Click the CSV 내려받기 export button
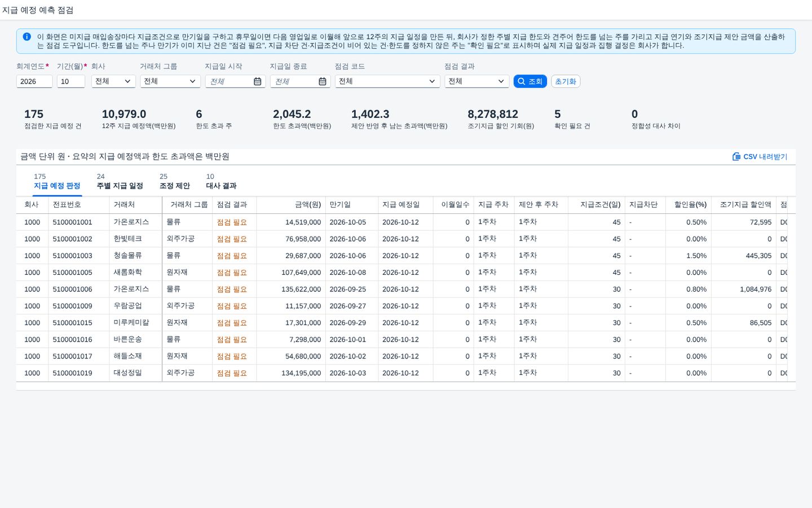This screenshot has height=508, width=812. point(760,156)
